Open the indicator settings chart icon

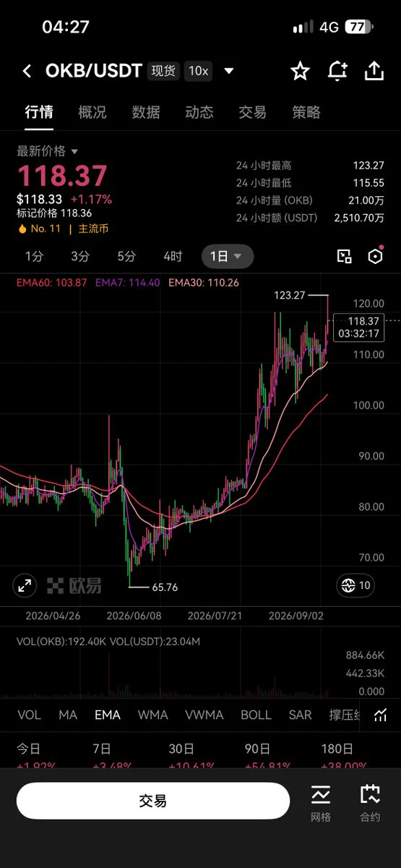[381, 715]
